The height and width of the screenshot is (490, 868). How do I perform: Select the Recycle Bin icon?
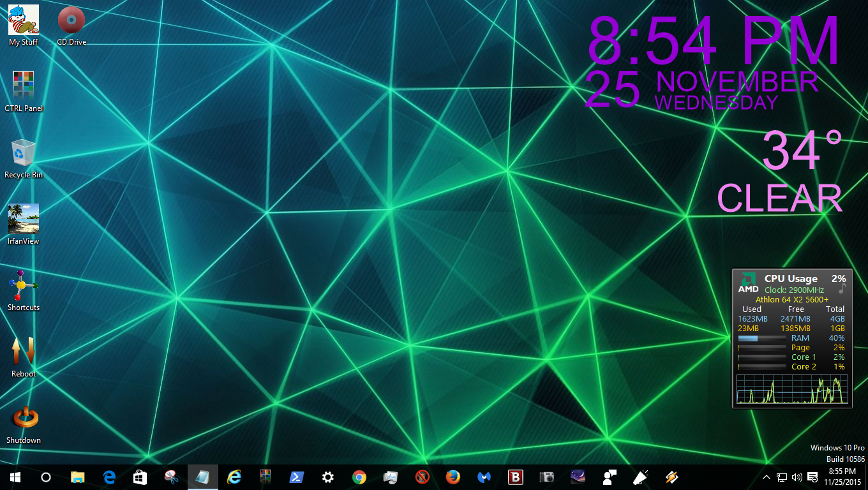coord(24,158)
